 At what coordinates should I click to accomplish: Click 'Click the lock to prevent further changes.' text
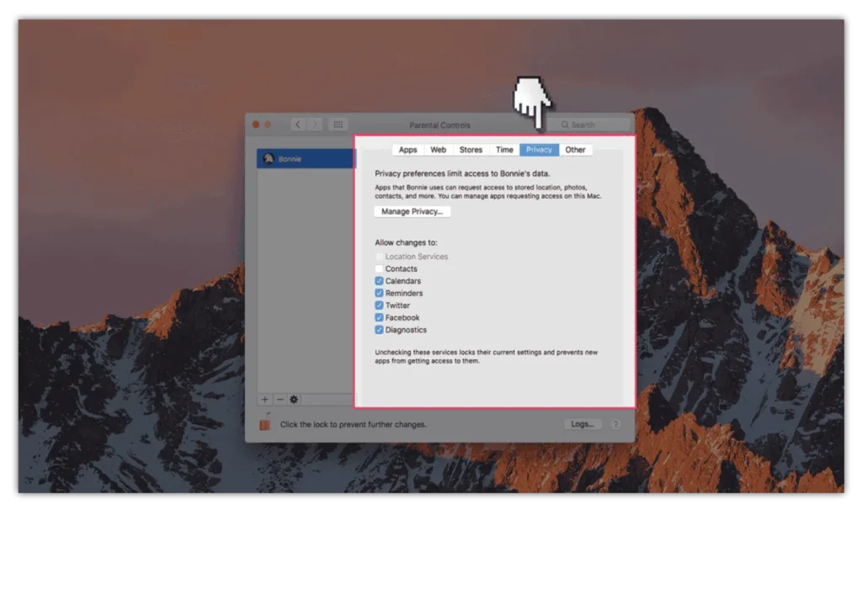(354, 424)
